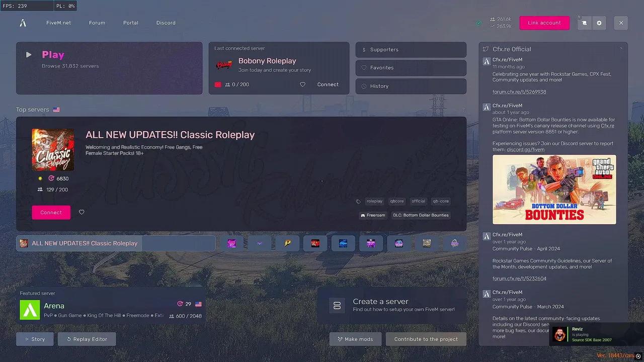The width and height of the screenshot is (644, 362).
Task: Open the Supporters server list
Action: (x=411, y=50)
